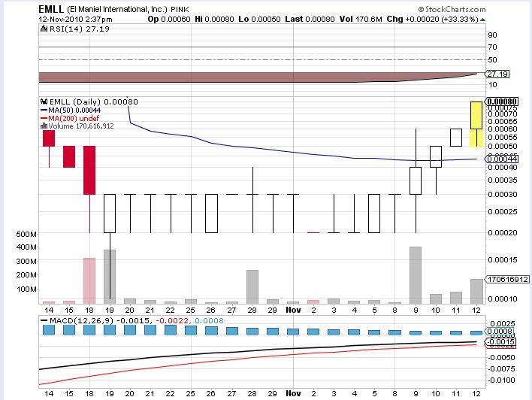The height and width of the screenshot is (400, 532).
Task: Click the 27.19 RSI value tag
Action: 497,74
